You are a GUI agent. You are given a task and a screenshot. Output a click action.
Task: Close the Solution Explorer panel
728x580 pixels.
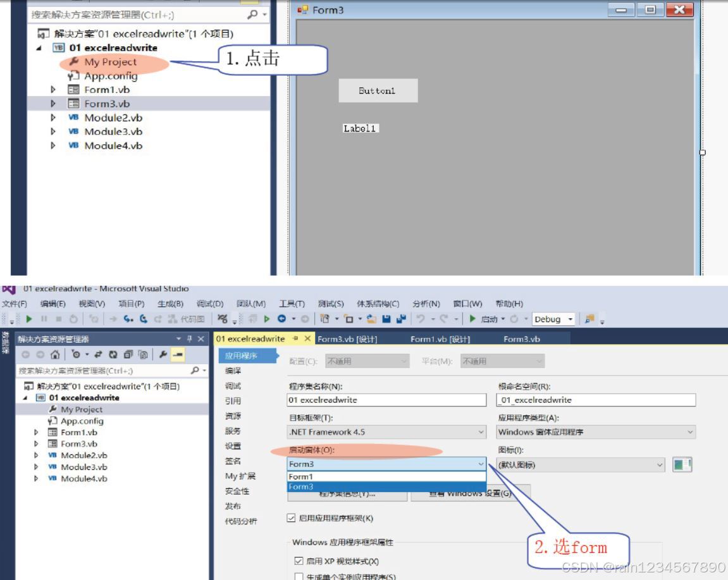(201, 339)
